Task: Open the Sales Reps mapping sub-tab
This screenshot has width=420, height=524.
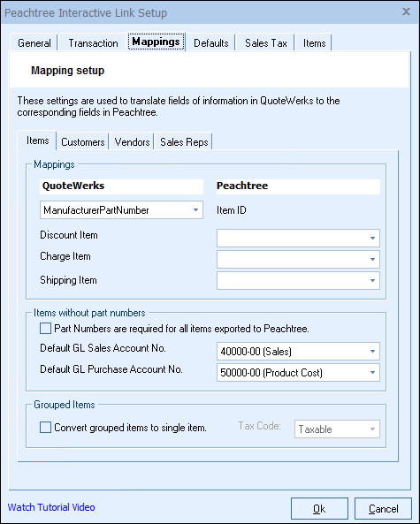Action: [184, 142]
